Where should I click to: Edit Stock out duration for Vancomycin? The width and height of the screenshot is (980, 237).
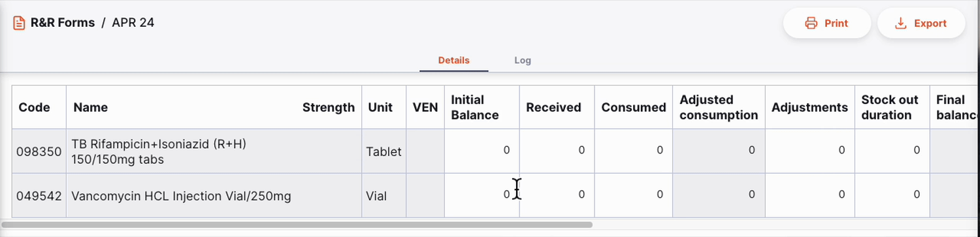coord(892,195)
